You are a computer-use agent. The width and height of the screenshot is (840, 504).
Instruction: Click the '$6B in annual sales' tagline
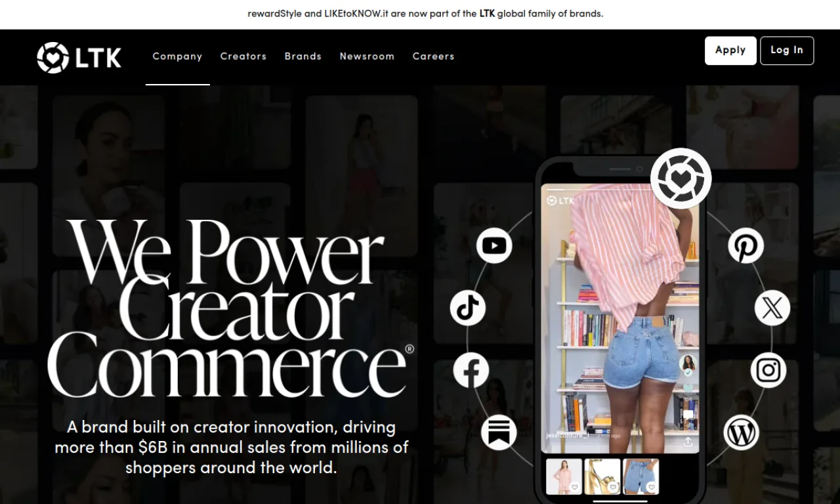coord(232,448)
